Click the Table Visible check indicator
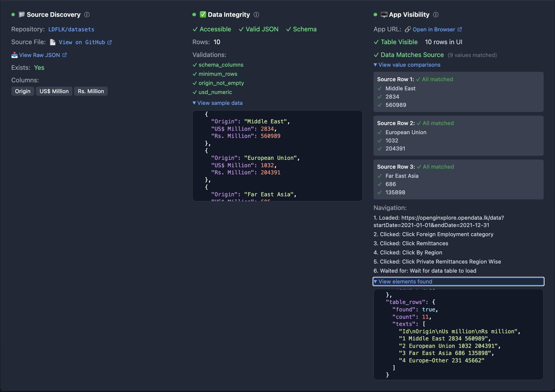This screenshot has height=392, width=555. pos(376,42)
